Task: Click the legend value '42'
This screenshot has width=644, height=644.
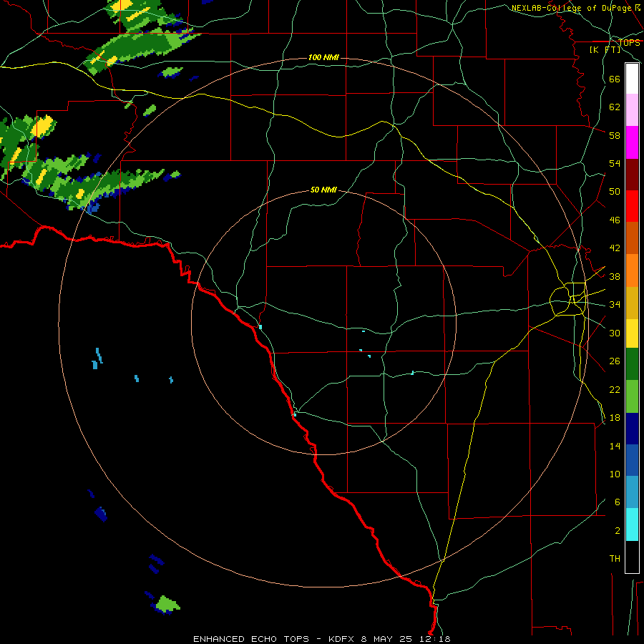Action: pyautogui.click(x=615, y=248)
